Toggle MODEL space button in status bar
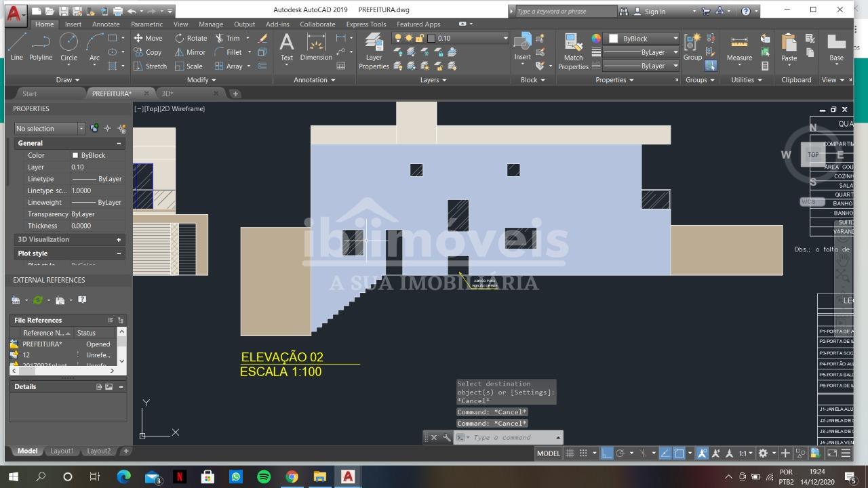 click(549, 453)
